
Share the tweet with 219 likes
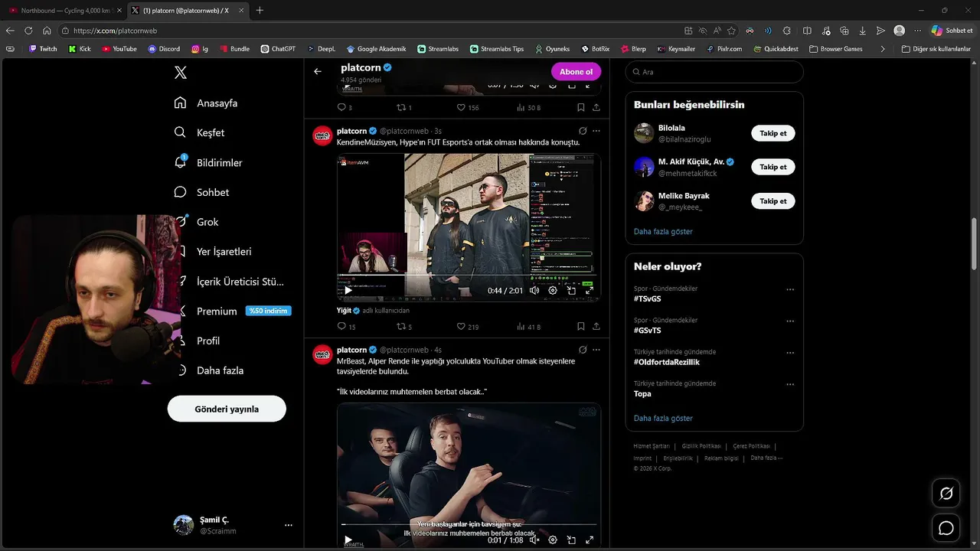click(596, 327)
